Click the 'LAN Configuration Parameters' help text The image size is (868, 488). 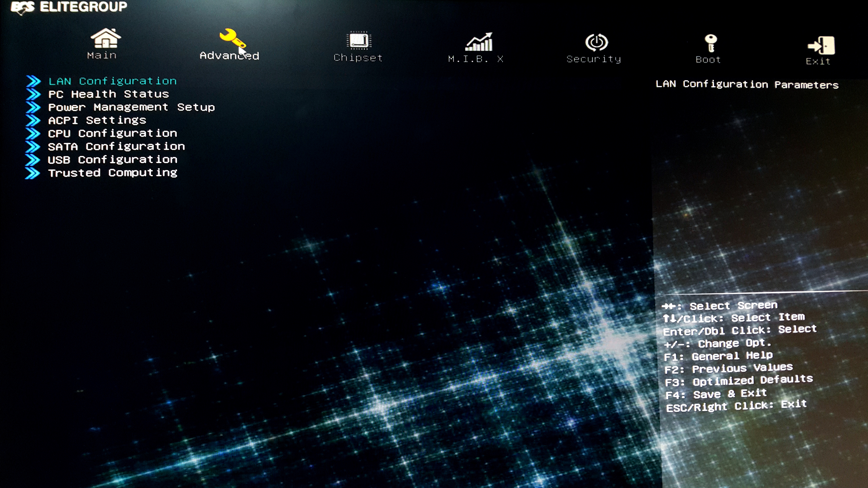[x=747, y=84]
